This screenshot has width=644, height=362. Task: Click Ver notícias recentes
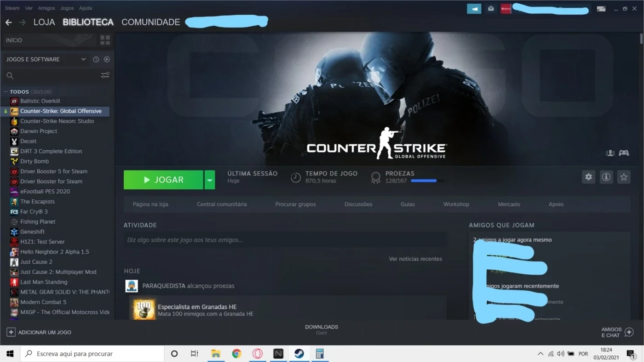(x=415, y=259)
